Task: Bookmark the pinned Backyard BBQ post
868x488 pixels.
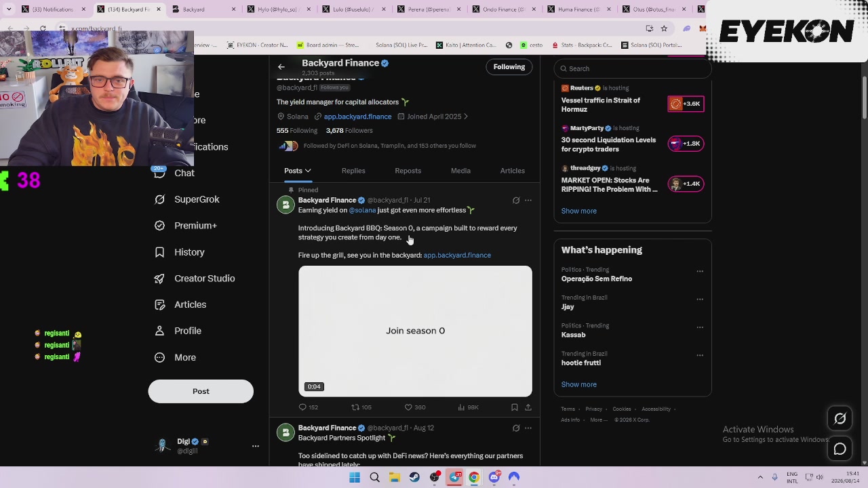Action: [515, 407]
